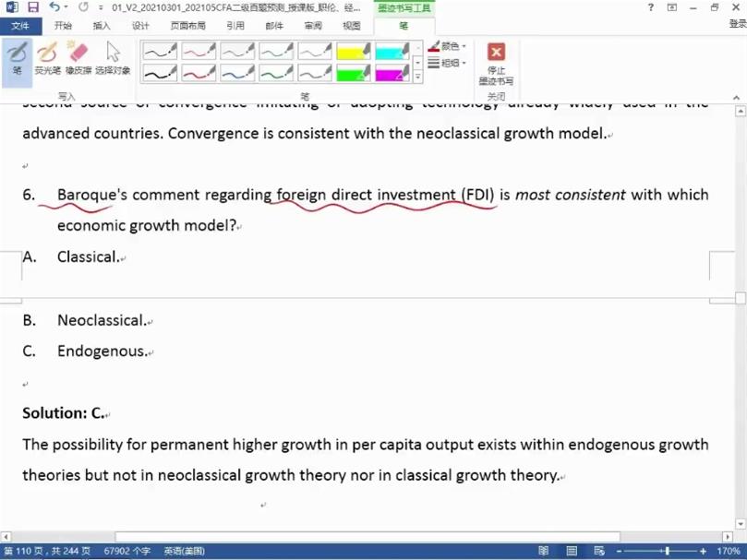
Task: Click word count 67902 个字
Action: click(127, 552)
